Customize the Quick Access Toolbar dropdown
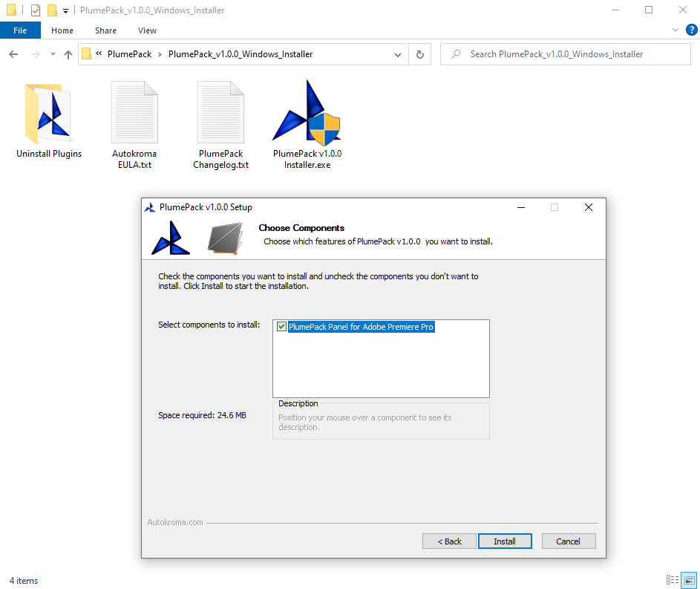Screen dimensions: 700x589 [x=64, y=10]
